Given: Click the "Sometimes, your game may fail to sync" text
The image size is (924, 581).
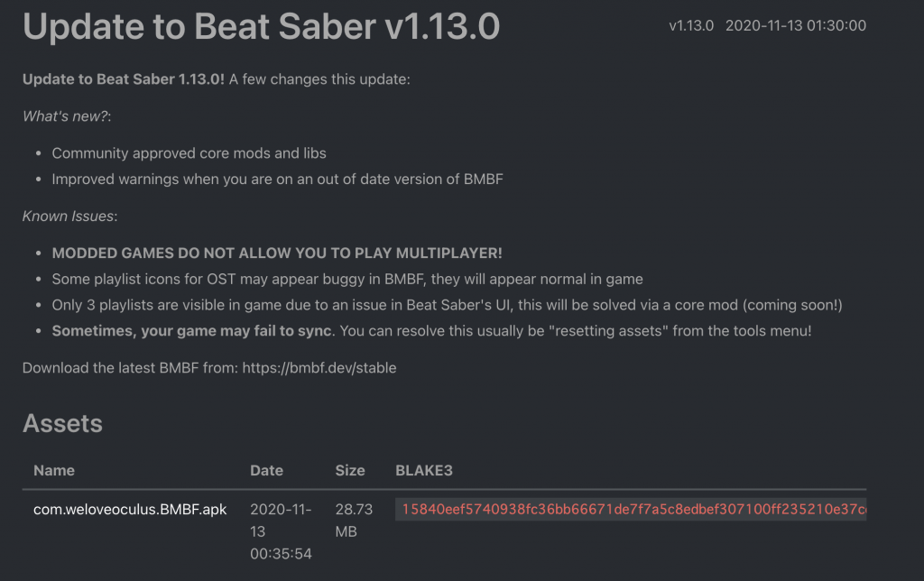Looking at the screenshot, I should coord(192,331).
